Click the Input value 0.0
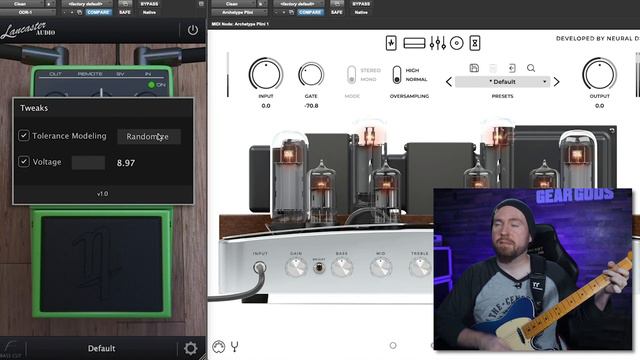This screenshot has height=360, width=640. (266, 106)
